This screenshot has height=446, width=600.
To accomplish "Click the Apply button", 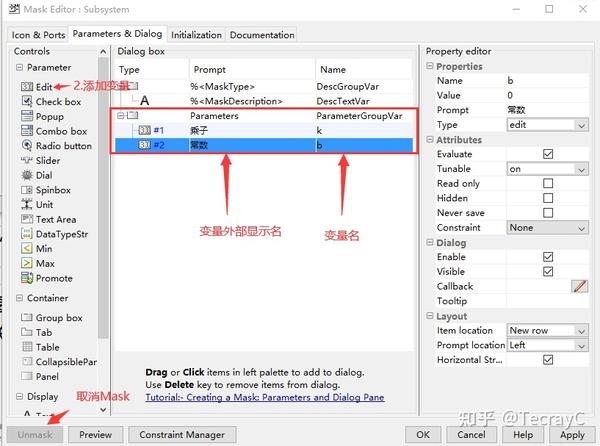I will (572, 435).
